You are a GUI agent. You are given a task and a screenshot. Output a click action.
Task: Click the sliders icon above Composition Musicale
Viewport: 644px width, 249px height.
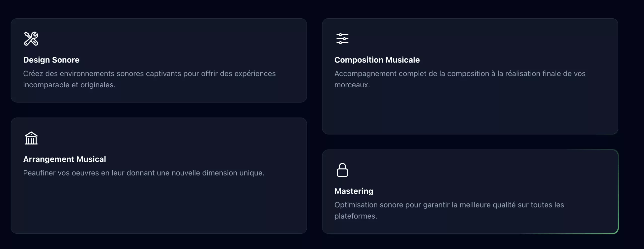pyautogui.click(x=342, y=39)
